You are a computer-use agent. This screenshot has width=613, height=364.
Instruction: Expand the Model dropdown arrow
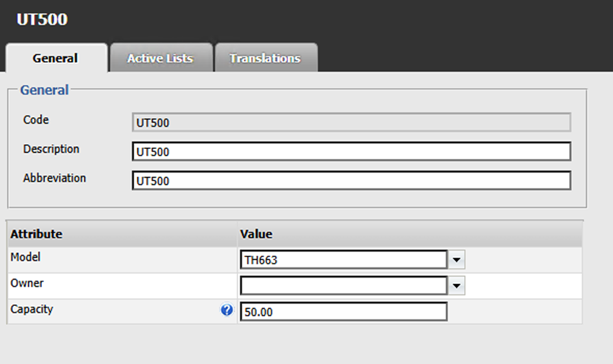(x=456, y=260)
